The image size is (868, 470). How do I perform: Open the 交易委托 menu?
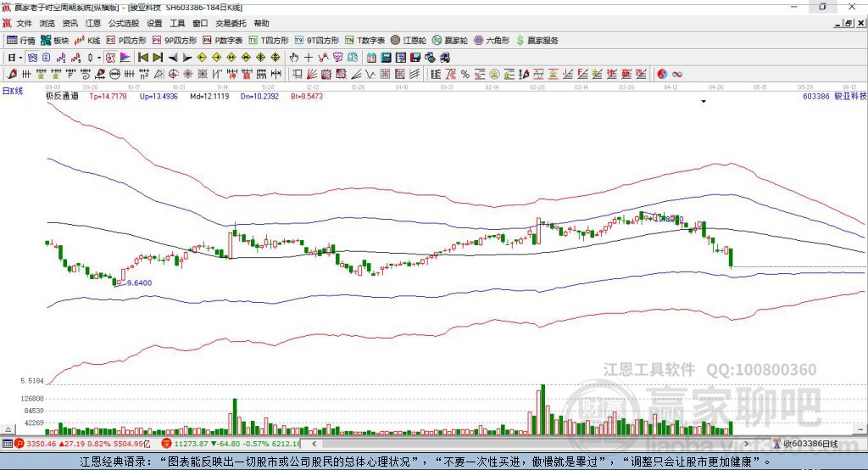tap(231, 23)
